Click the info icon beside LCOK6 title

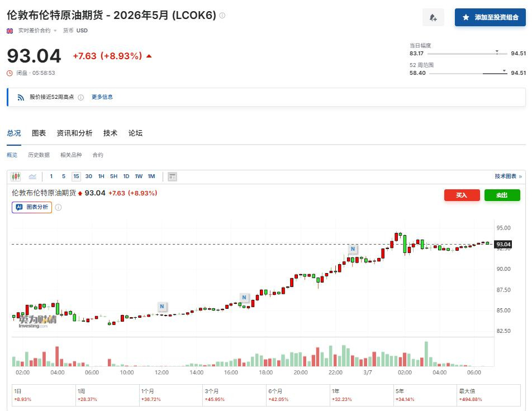click(x=222, y=15)
